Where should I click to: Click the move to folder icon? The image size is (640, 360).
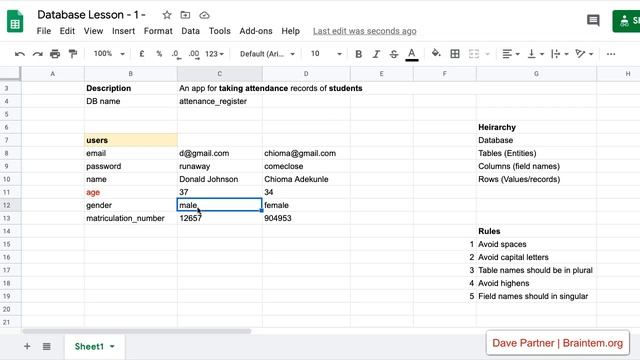pos(185,15)
